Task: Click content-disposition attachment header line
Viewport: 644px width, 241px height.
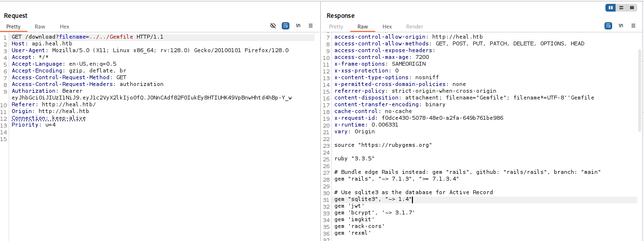Action: coord(464,98)
